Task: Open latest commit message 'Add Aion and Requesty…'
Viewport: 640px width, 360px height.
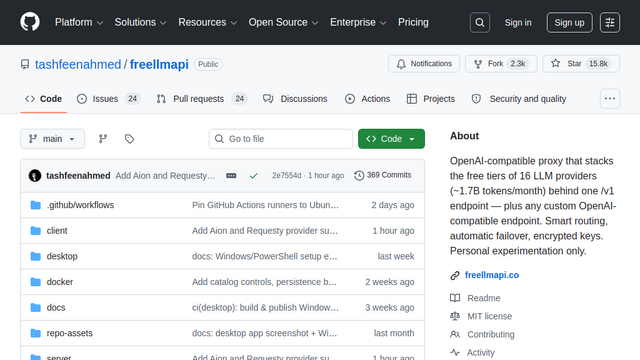Action: (x=165, y=176)
